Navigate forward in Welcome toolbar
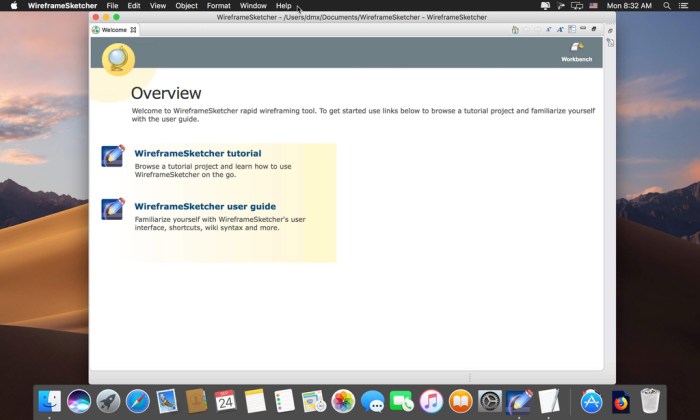The width and height of the screenshot is (700, 420). (x=538, y=29)
